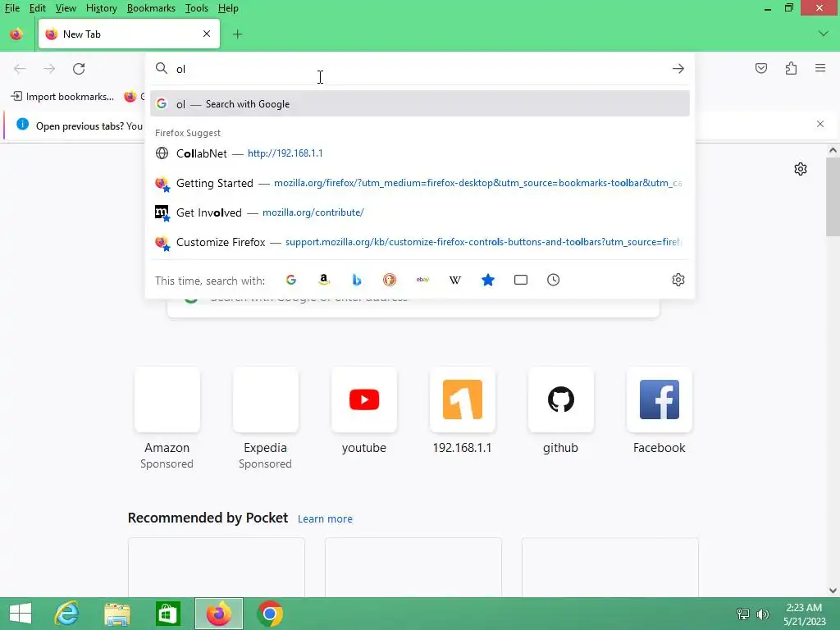Search this time with Google icon

coord(291,280)
